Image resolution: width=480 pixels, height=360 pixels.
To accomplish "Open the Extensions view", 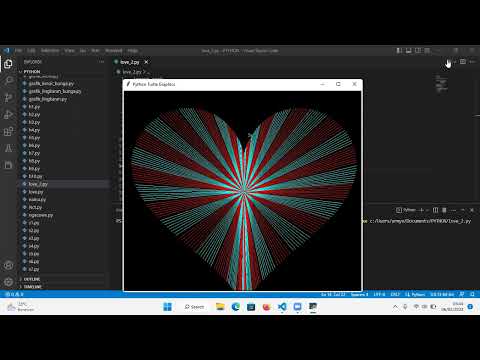I will coord(8,131).
